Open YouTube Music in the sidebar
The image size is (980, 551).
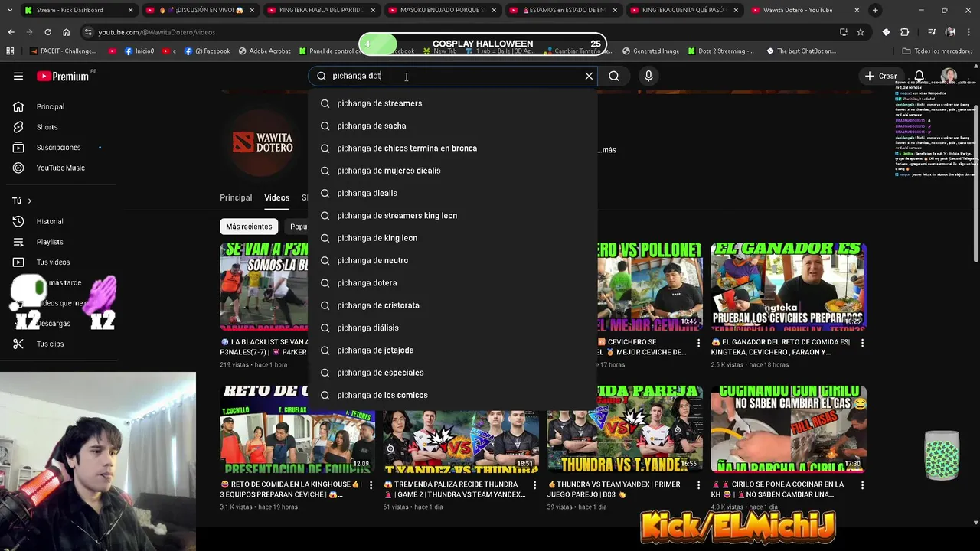pyautogui.click(x=60, y=168)
